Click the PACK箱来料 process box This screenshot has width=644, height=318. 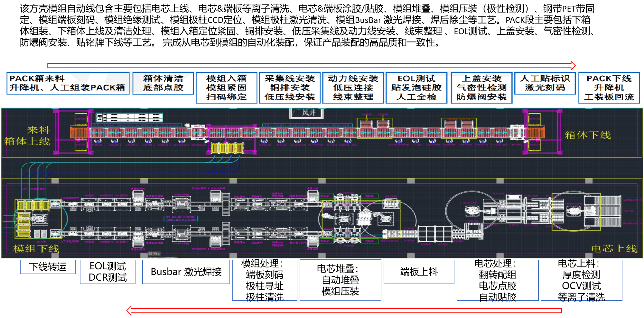68,83
